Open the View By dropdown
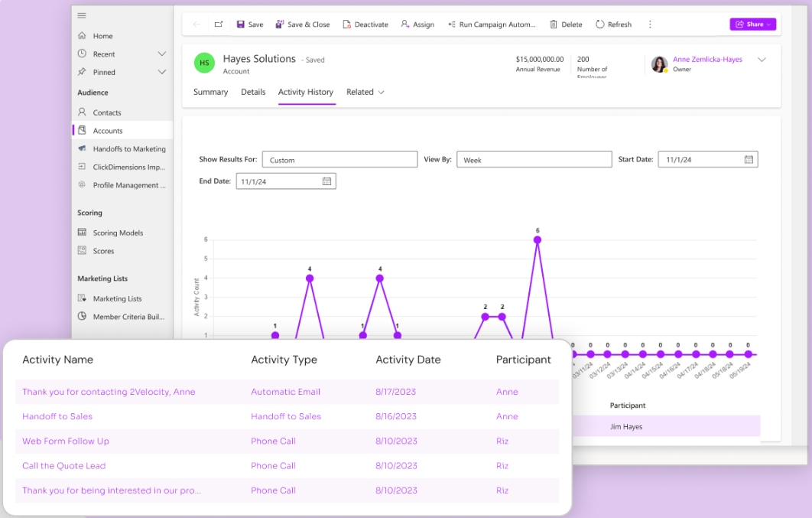The width and height of the screenshot is (812, 518). [534, 160]
